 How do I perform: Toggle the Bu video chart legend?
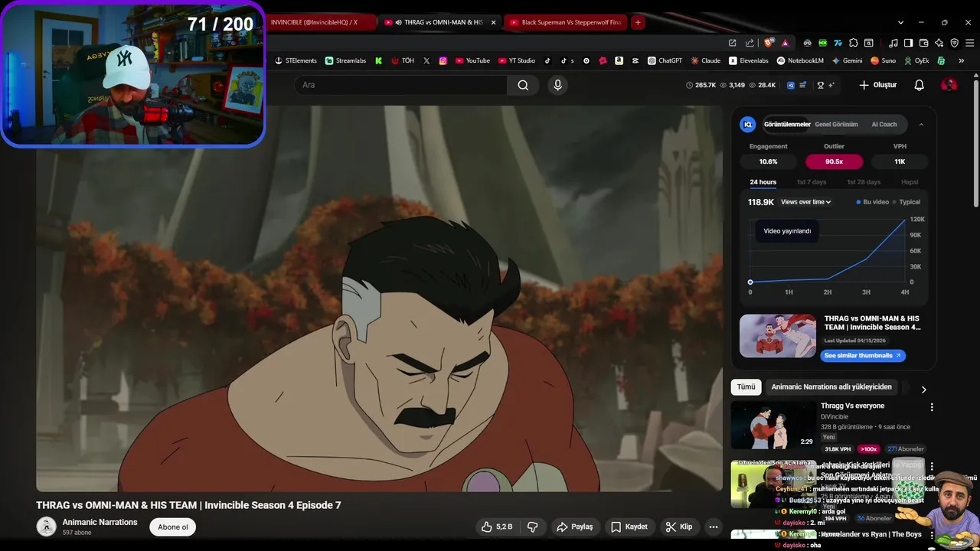(873, 202)
